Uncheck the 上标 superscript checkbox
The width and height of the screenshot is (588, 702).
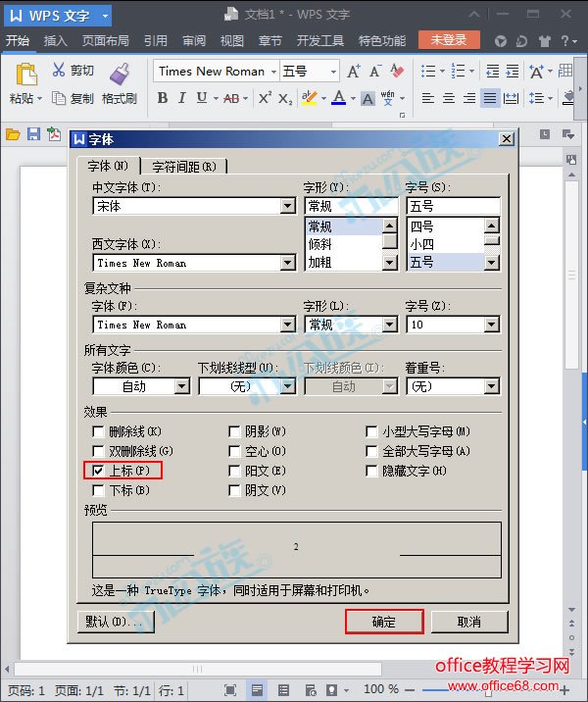[x=98, y=471]
